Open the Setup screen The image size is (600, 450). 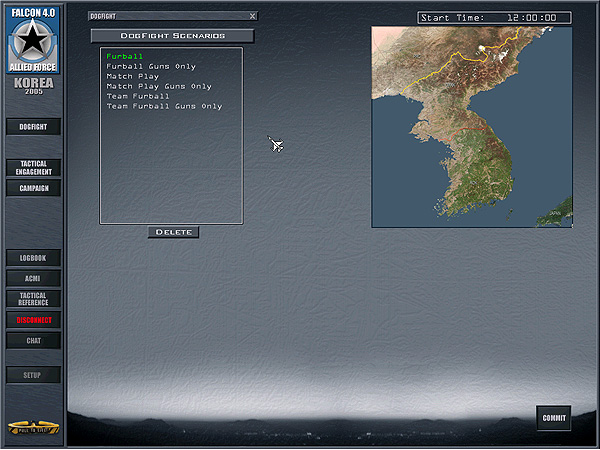[33, 375]
